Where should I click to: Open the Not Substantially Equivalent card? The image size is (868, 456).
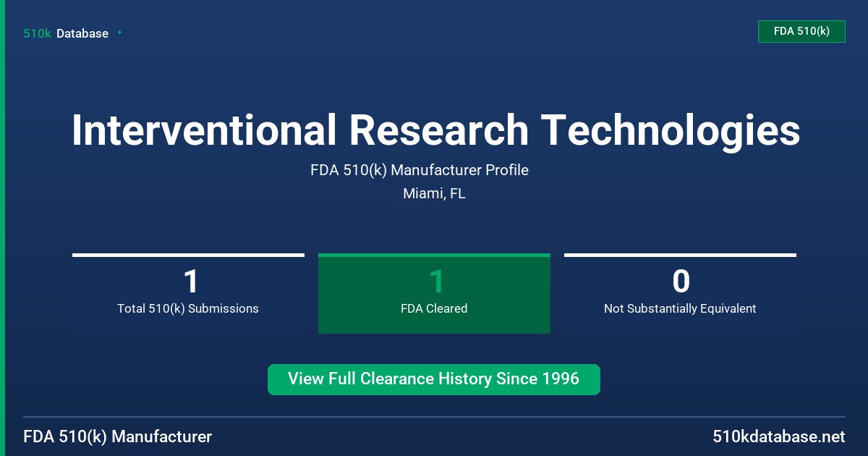tap(680, 293)
